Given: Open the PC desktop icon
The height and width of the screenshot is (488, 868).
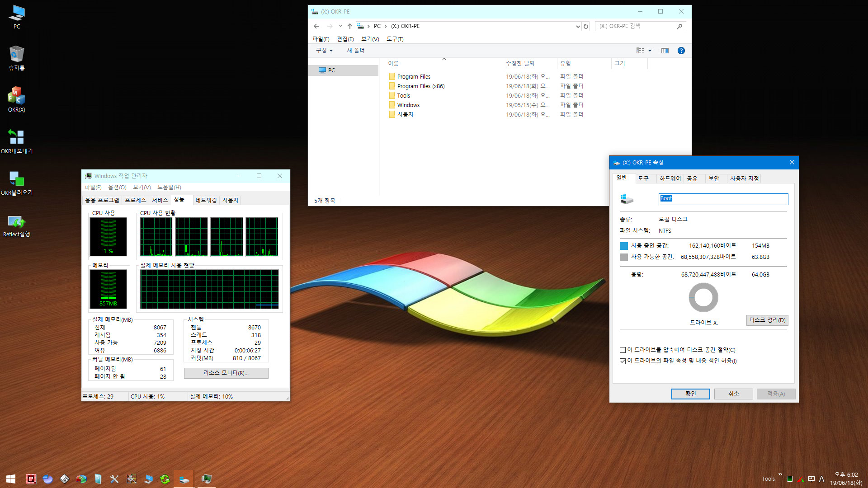Looking at the screenshot, I should [x=17, y=17].
